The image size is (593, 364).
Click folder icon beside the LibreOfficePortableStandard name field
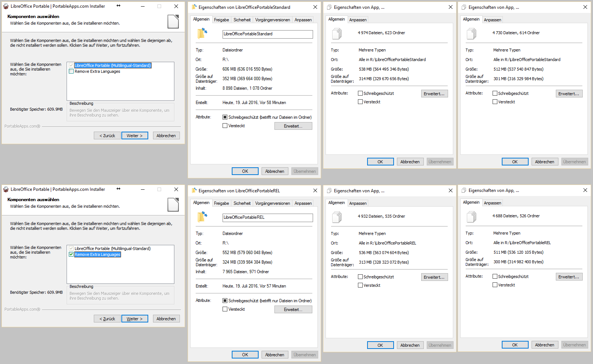tap(202, 33)
